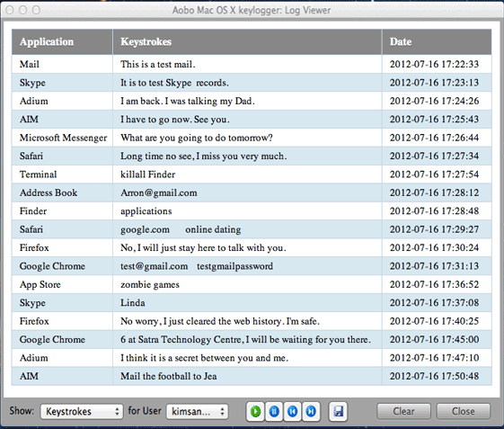Select the App Store application cell
Screen dimensions: 504x429
point(62,284)
